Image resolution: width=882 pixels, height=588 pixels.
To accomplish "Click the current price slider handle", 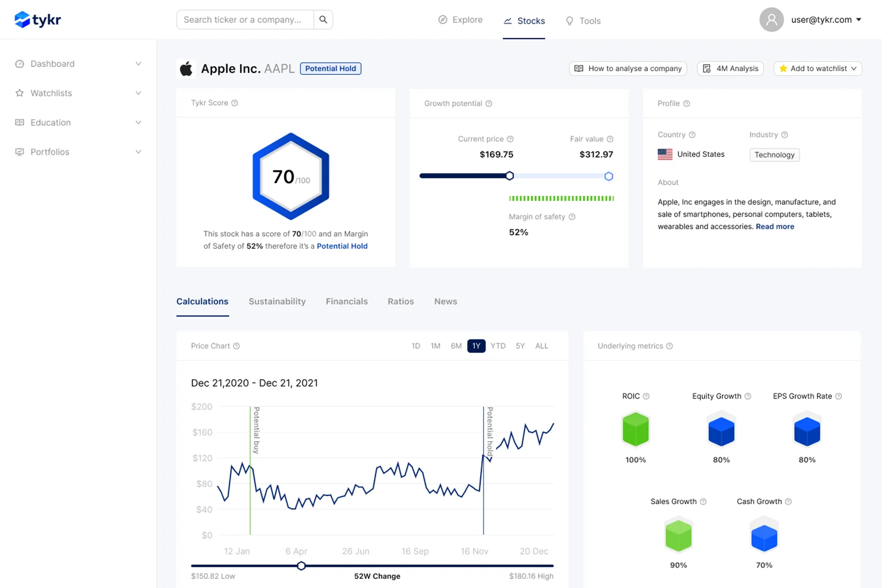I will [x=509, y=176].
